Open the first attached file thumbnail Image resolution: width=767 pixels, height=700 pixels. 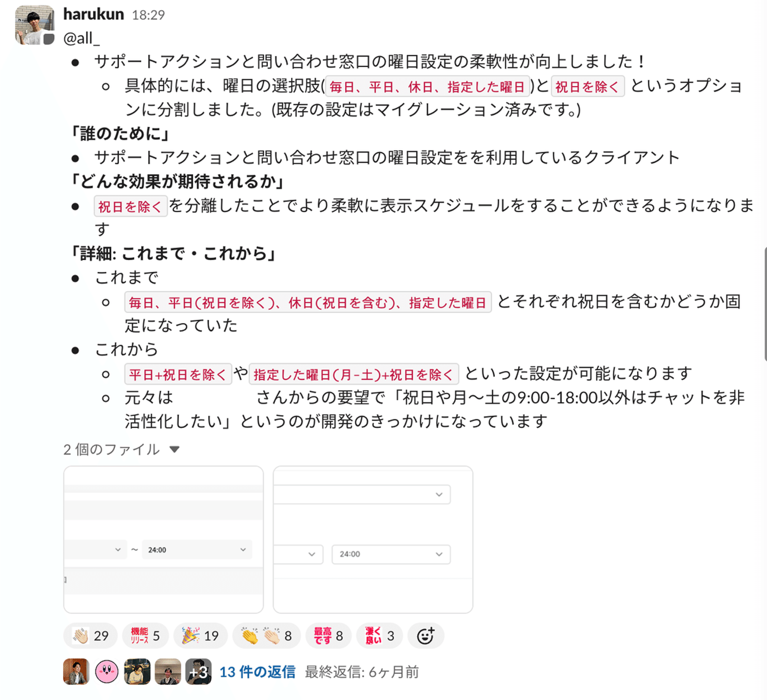164,540
